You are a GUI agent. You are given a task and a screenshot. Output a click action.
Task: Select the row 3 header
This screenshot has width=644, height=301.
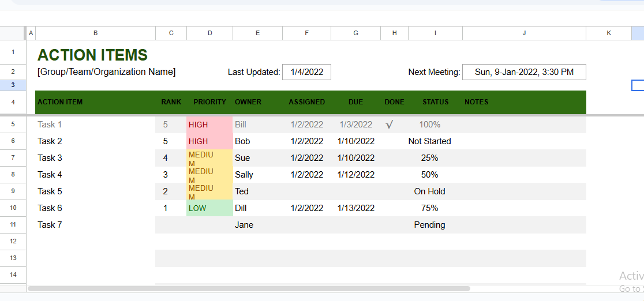pyautogui.click(x=13, y=85)
